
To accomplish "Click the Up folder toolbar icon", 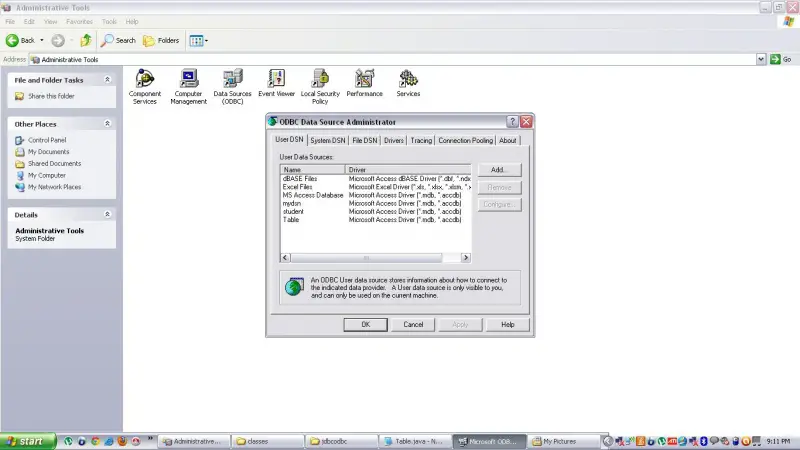I will click(86, 40).
